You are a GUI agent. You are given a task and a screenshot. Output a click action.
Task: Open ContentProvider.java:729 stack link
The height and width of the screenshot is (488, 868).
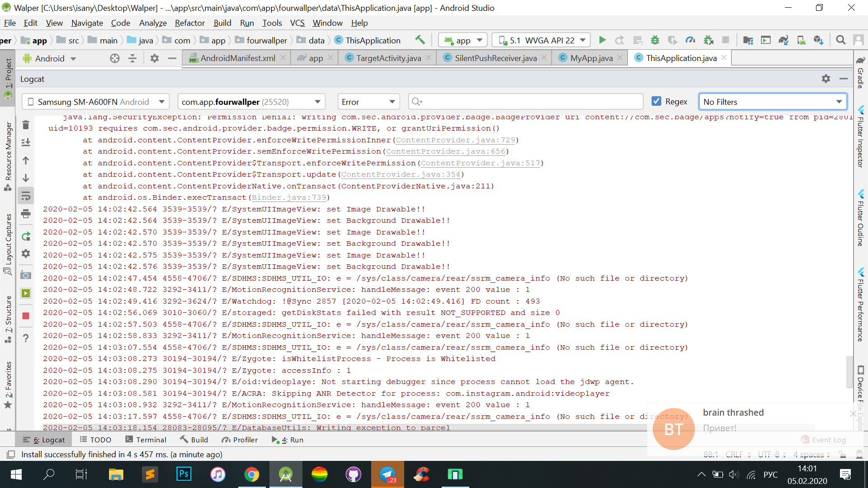456,140
